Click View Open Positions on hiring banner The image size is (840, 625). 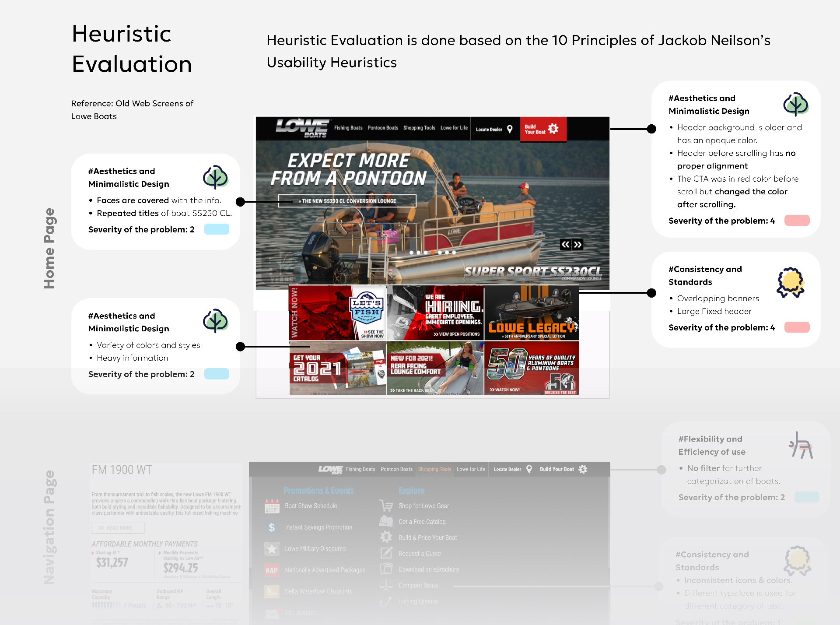[456, 334]
